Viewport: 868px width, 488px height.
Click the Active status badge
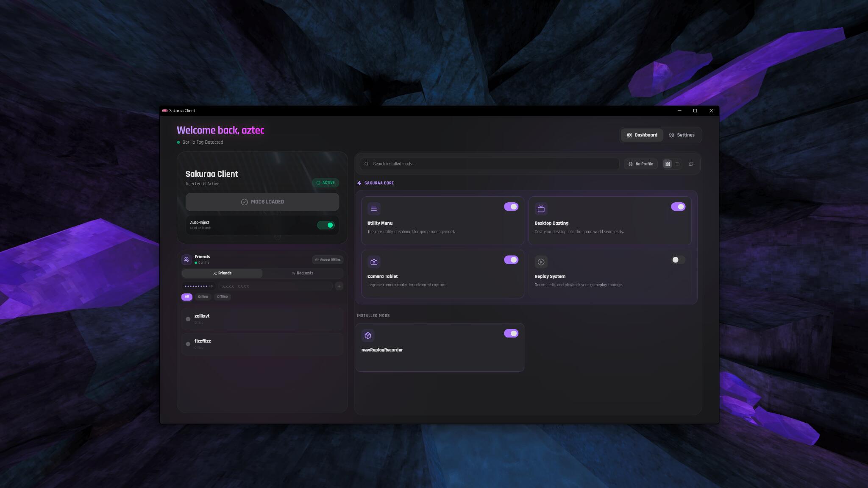click(325, 183)
